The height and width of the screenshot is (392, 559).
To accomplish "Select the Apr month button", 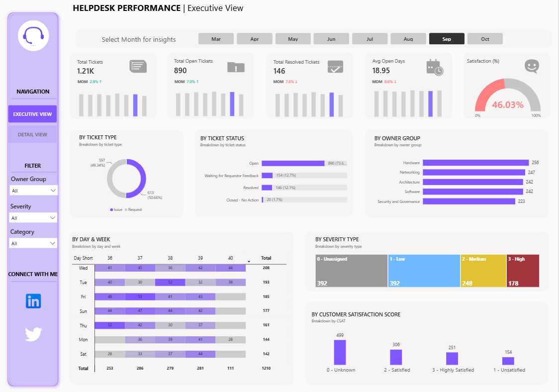I will click(x=255, y=39).
